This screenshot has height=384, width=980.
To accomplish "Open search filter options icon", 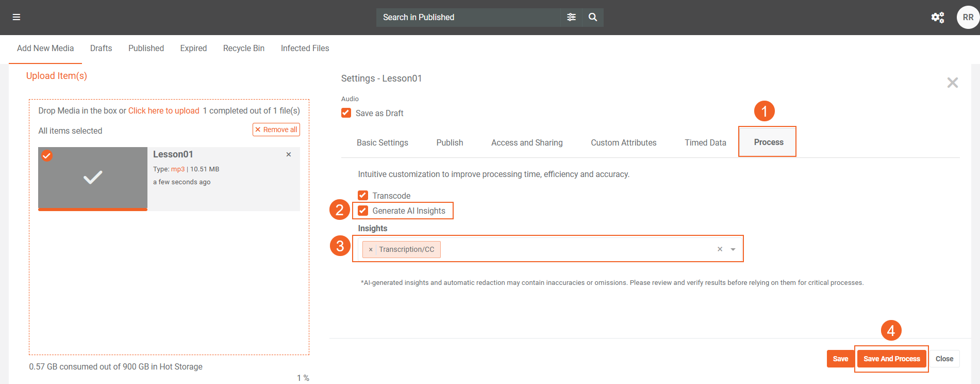I will coord(571,17).
